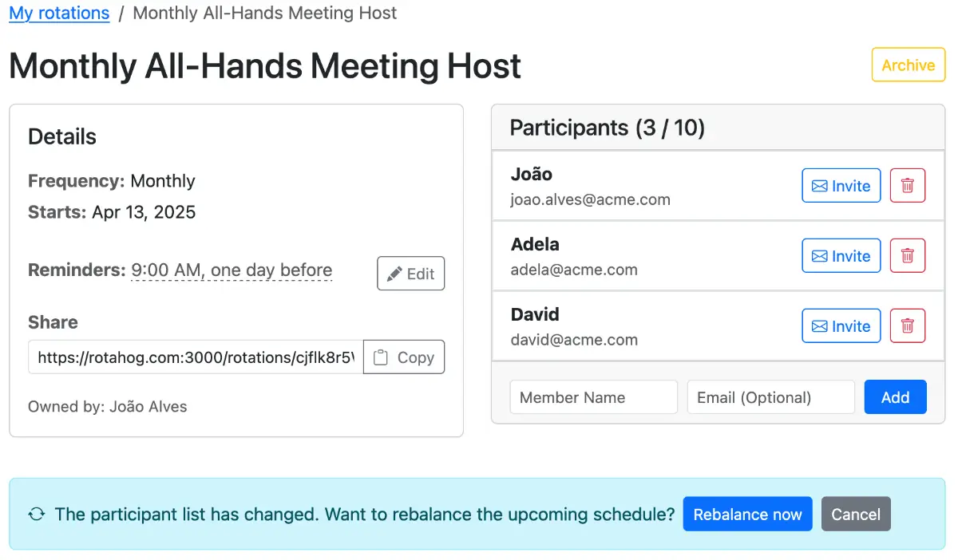The image size is (958, 560).
Task: Focus the Email (Optional) field
Action: [x=770, y=397]
